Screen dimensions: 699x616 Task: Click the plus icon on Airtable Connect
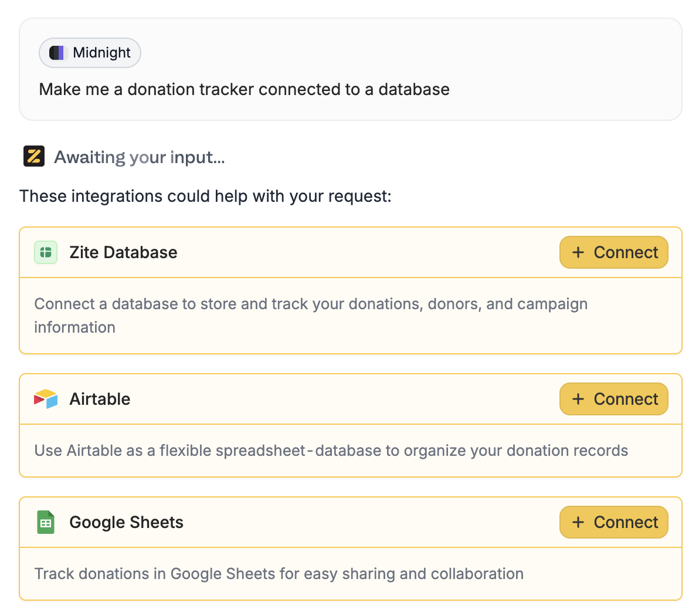[x=579, y=399]
